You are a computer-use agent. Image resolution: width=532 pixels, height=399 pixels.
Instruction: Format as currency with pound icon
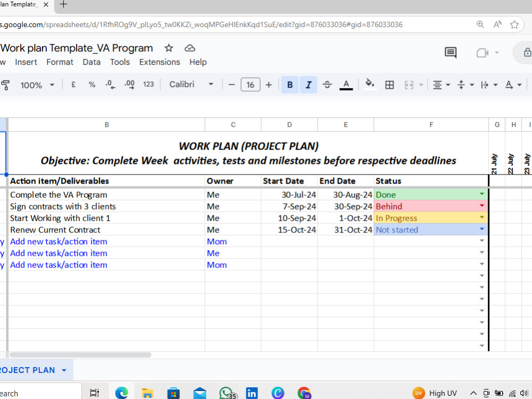pyautogui.click(x=73, y=85)
